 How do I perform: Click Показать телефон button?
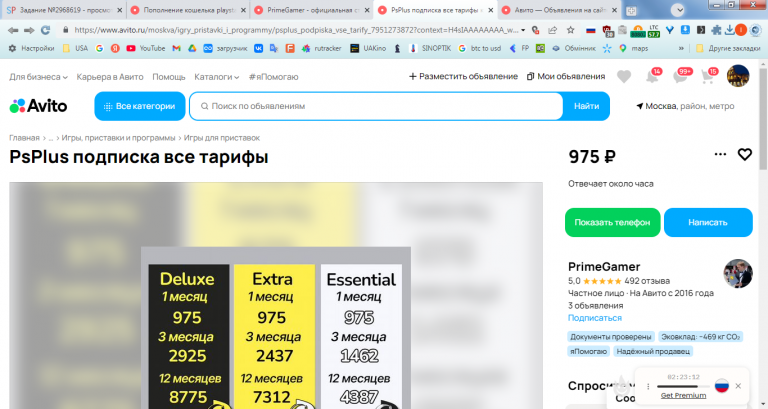pyautogui.click(x=612, y=222)
